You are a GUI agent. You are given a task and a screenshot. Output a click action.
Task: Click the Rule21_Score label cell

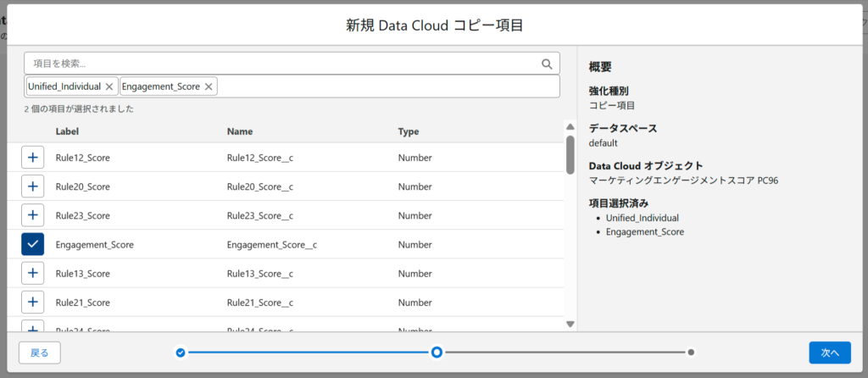coord(83,303)
